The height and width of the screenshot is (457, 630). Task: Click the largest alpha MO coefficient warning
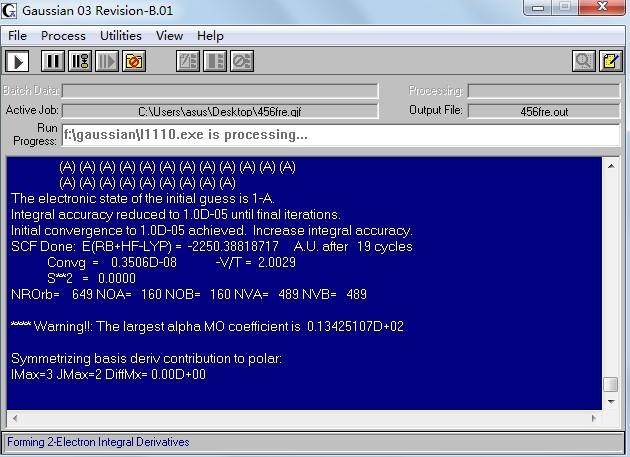(x=207, y=326)
